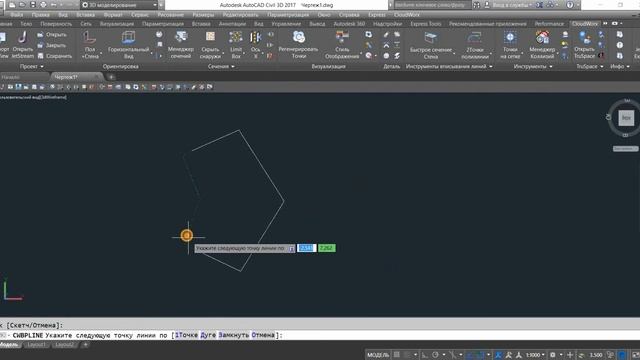Choose Замкнуть option in command line

point(234,335)
